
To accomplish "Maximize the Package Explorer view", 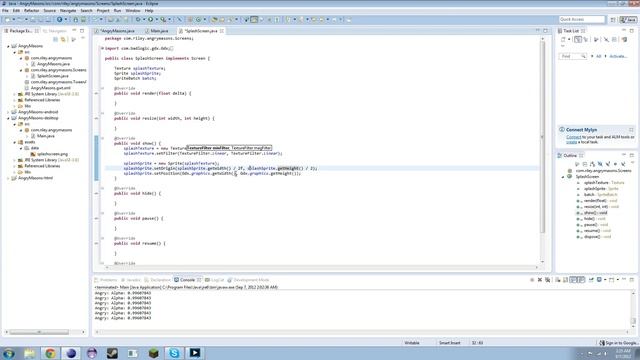I will click(82, 31).
